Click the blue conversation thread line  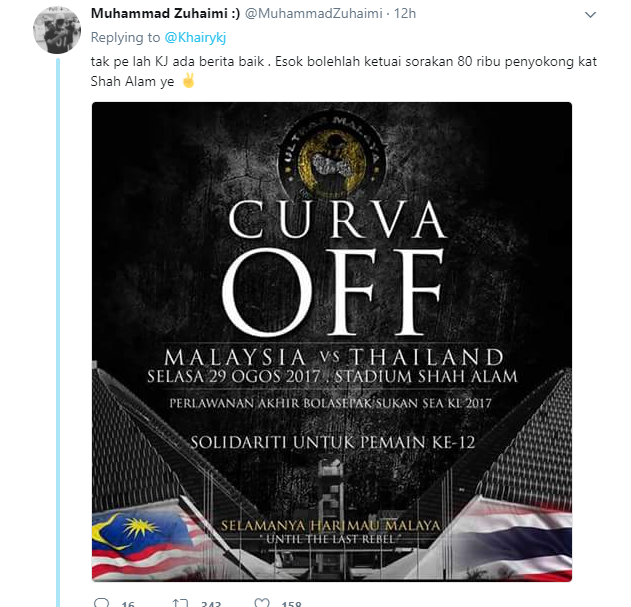click(x=58, y=332)
